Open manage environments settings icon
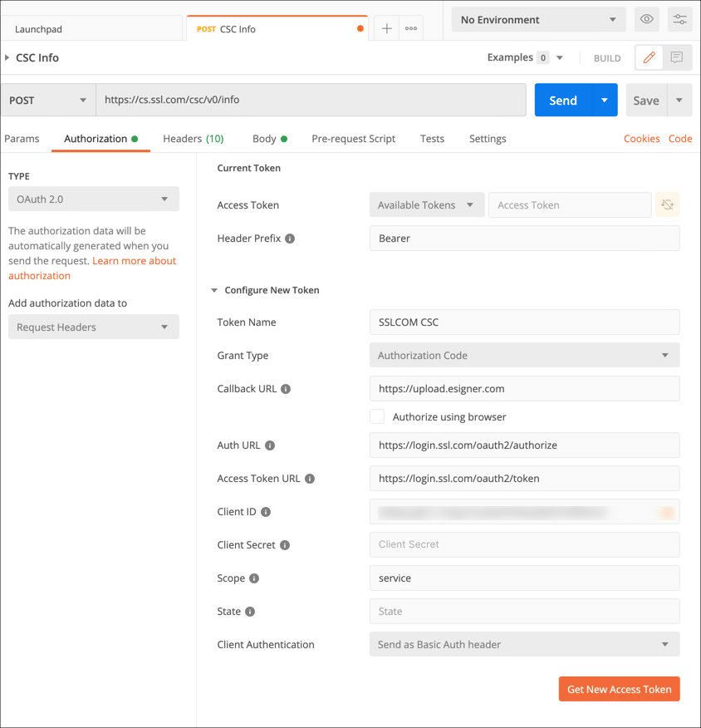 click(x=680, y=19)
